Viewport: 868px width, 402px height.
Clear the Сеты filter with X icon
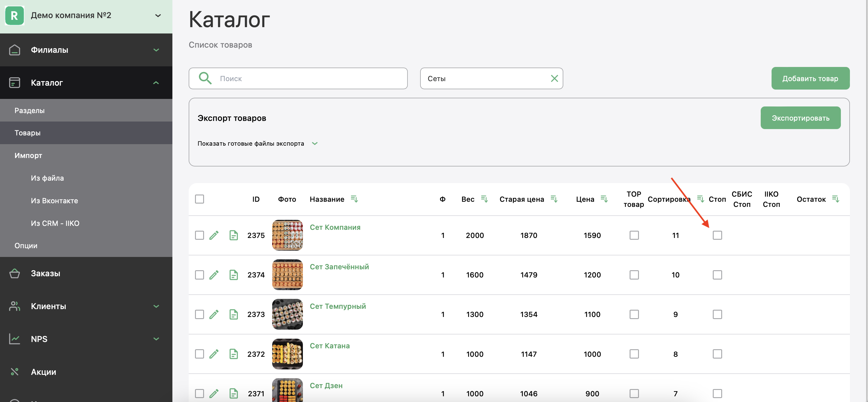click(554, 78)
